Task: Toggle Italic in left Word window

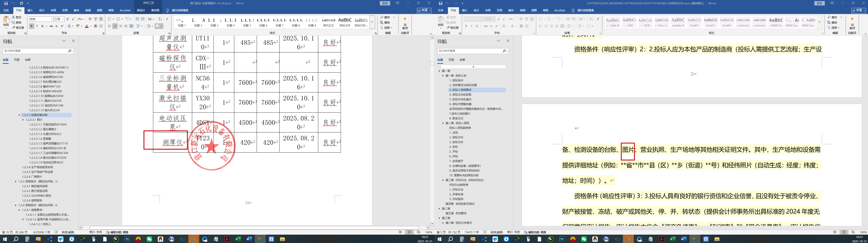Action: [x=37, y=26]
